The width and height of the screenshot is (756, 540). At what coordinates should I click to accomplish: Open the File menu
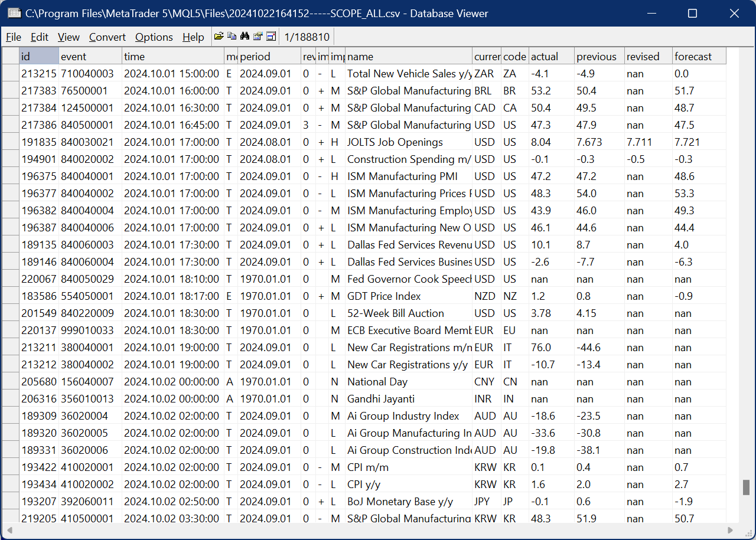(13, 37)
